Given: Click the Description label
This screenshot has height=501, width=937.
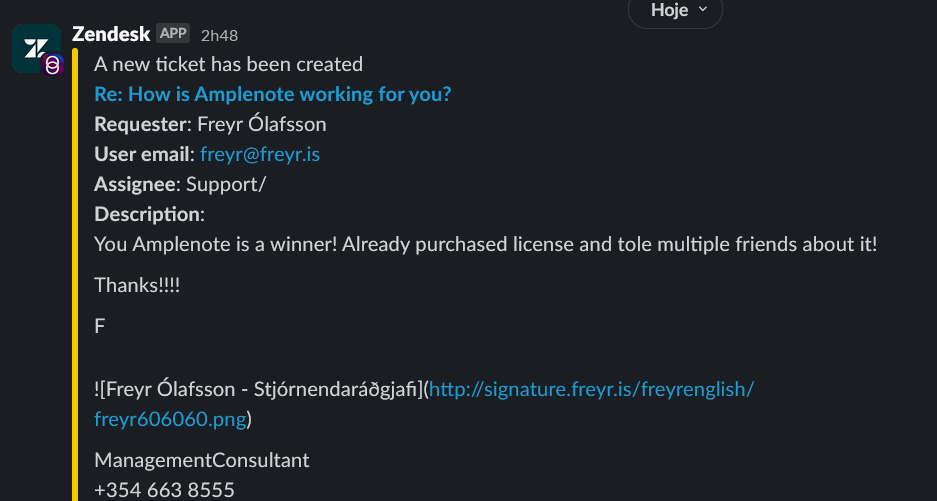Looking at the screenshot, I should [149, 214].
